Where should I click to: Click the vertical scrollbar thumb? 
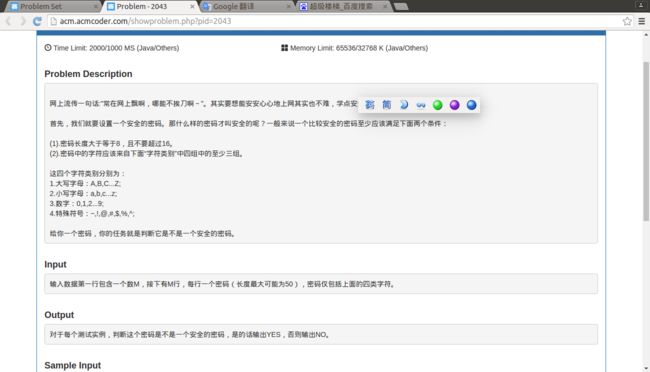(646, 141)
